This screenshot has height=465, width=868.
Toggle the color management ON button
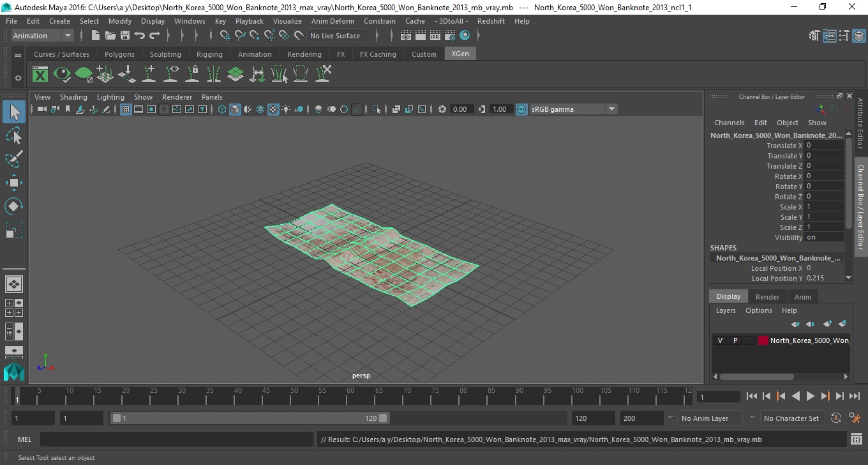pos(521,109)
